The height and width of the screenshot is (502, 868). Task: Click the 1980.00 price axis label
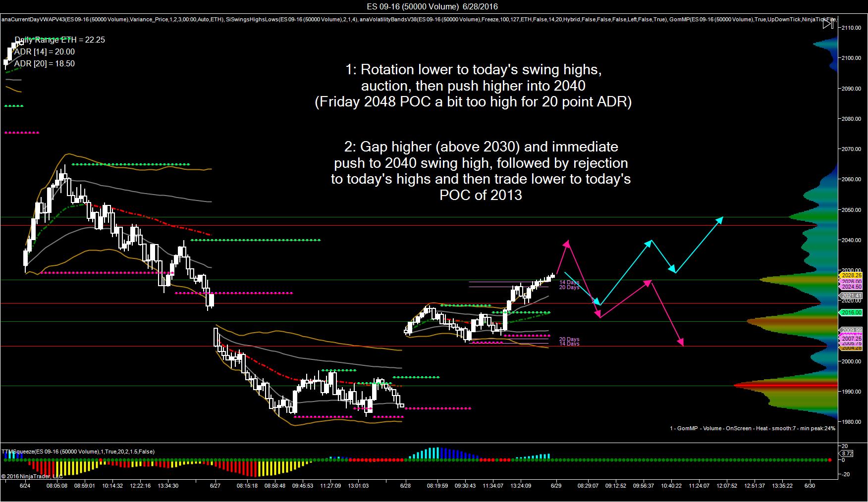click(851, 422)
